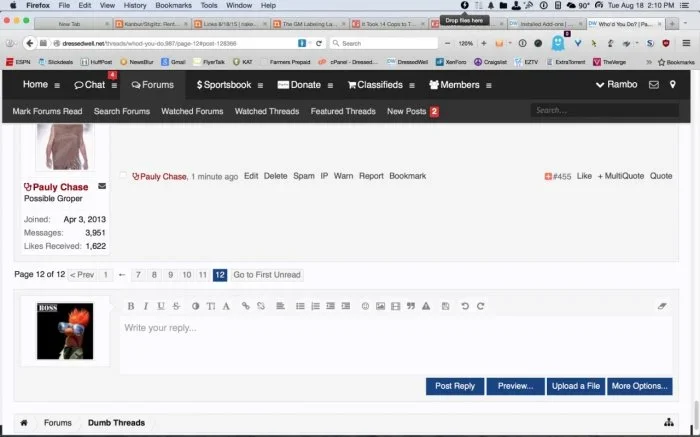View New Posts
The height and width of the screenshot is (437, 700).
[x=407, y=111]
